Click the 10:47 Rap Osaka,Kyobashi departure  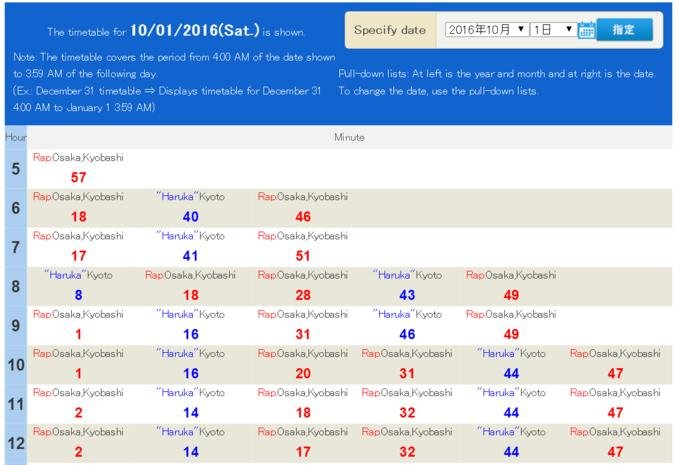coord(615,373)
